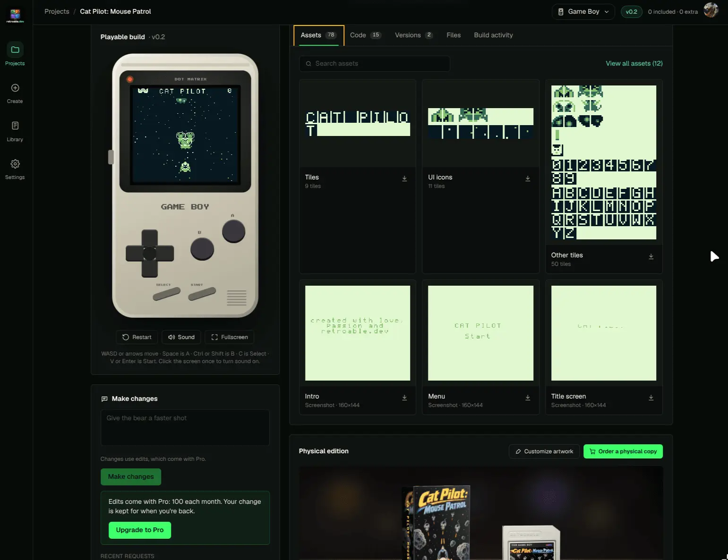Viewport: 728px width, 560px height.
Task: Expand the Game Boy platform dropdown
Action: pyautogui.click(x=583, y=12)
